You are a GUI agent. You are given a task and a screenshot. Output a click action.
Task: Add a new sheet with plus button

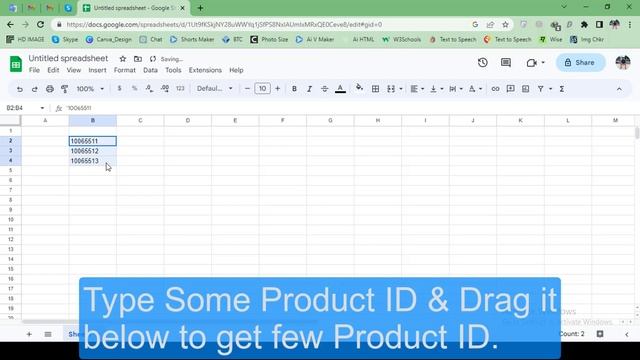(29, 334)
